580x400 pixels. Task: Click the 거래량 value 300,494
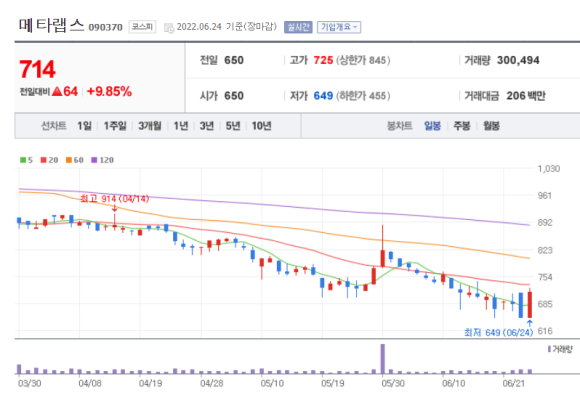pos(518,60)
